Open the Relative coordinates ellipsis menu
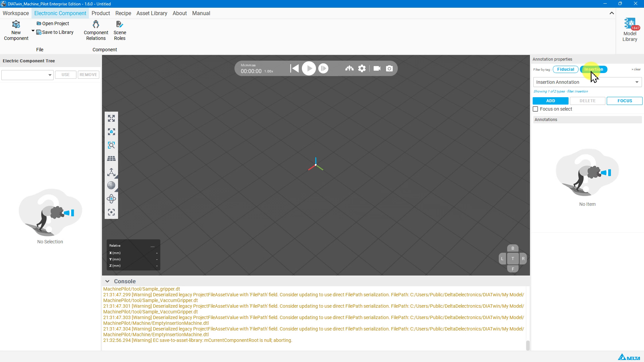This screenshot has width=644, height=362. click(x=153, y=246)
